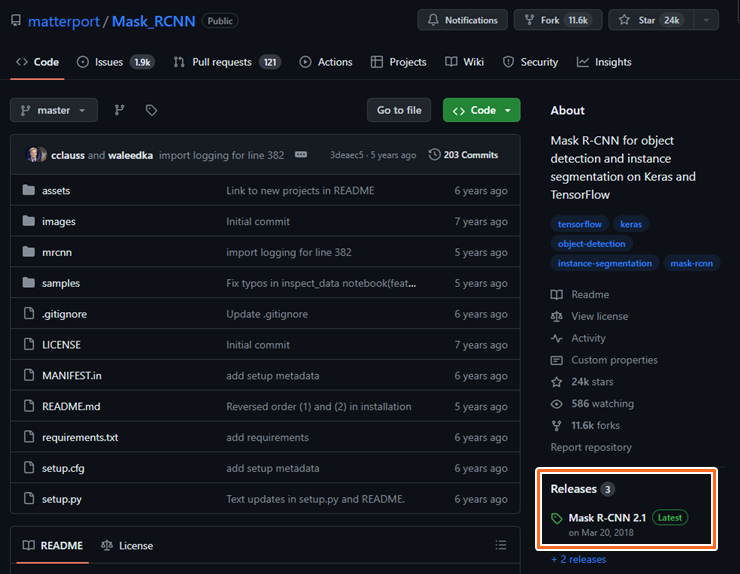View tags via the tag icon

[x=151, y=110]
